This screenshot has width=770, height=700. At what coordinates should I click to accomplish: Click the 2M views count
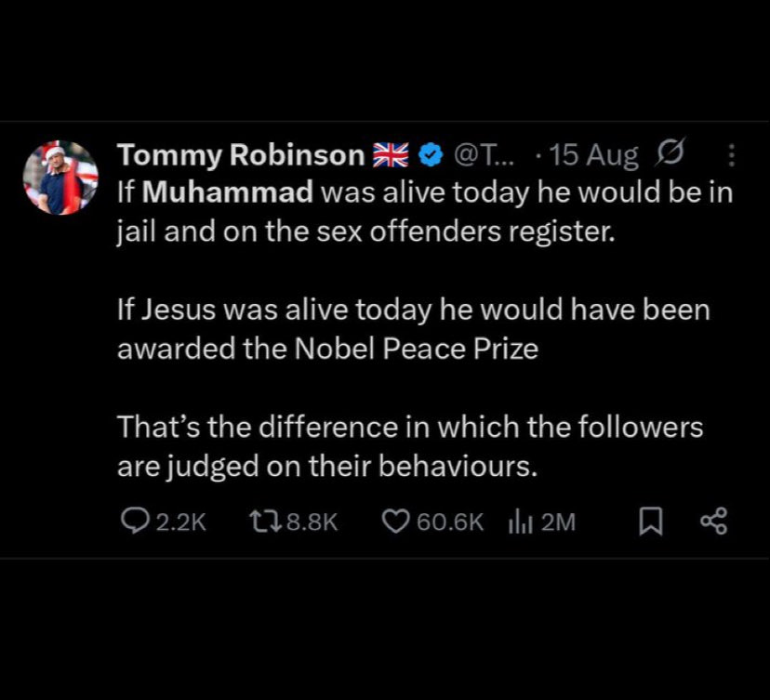pyautogui.click(x=558, y=522)
